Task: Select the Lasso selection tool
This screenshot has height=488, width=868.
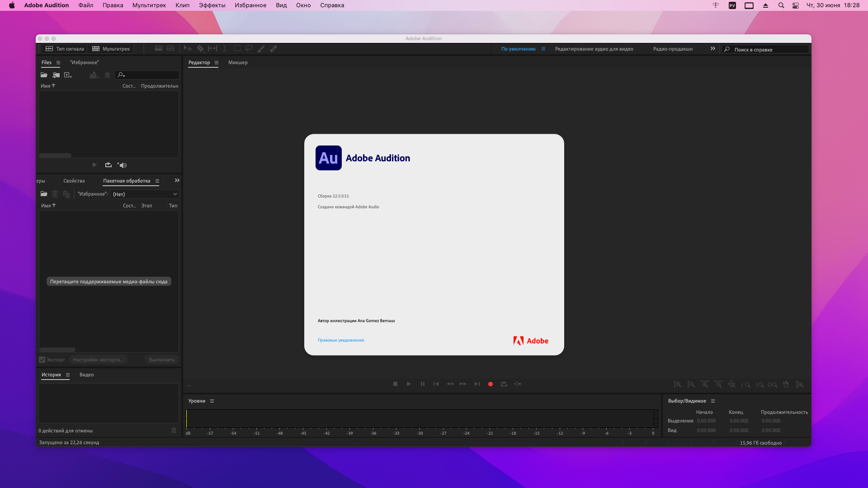Action: click(x=249, y=48)
